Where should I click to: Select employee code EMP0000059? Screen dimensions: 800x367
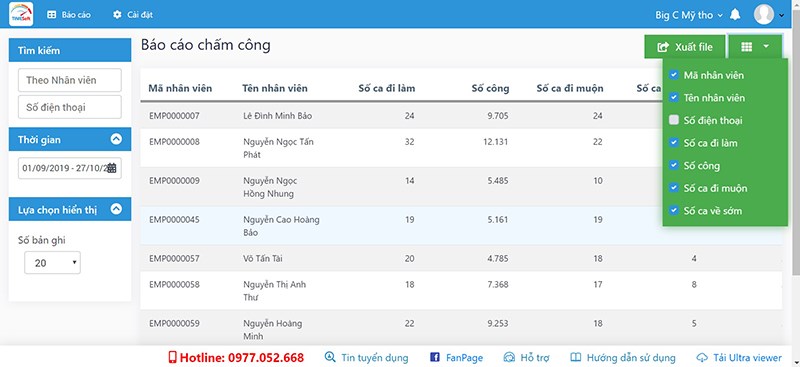pos(174,324)
